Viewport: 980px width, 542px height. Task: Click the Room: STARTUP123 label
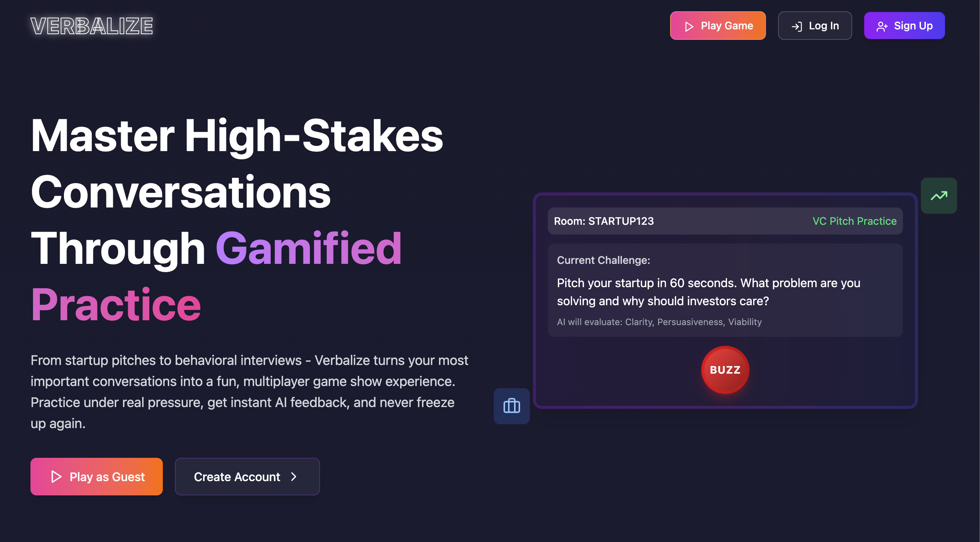tap(603, 221)
